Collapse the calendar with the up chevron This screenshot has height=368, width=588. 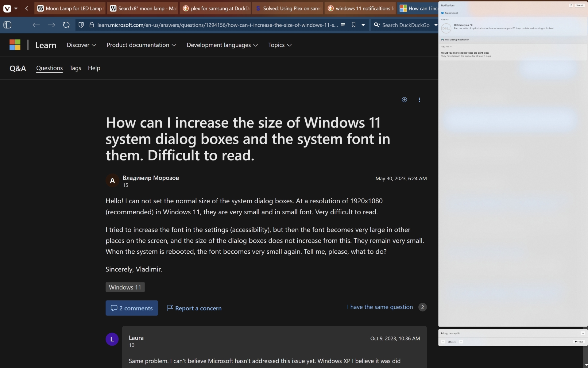tap(582, 333)
